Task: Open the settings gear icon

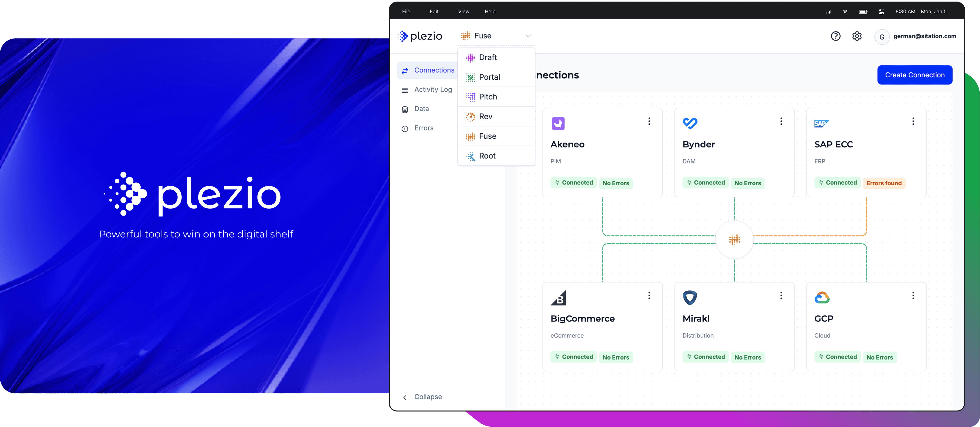Action: tap(857, 36)
